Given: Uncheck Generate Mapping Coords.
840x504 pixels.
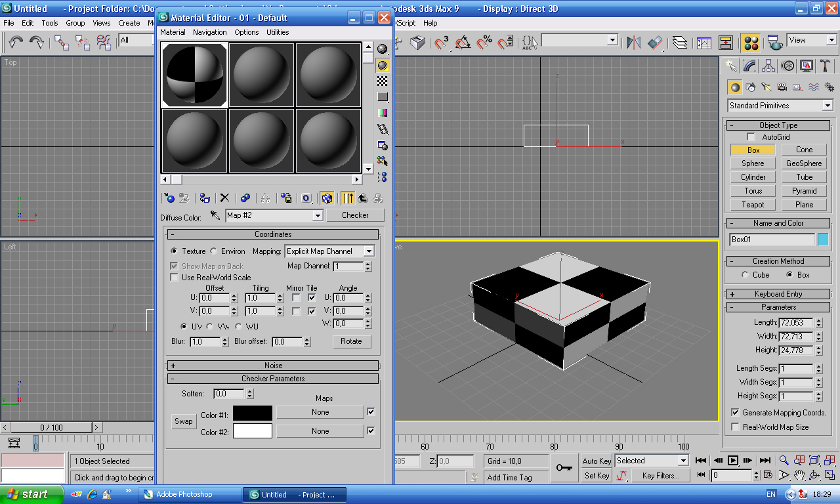Looking at the screenshot, I should click(x=735, y=413).
